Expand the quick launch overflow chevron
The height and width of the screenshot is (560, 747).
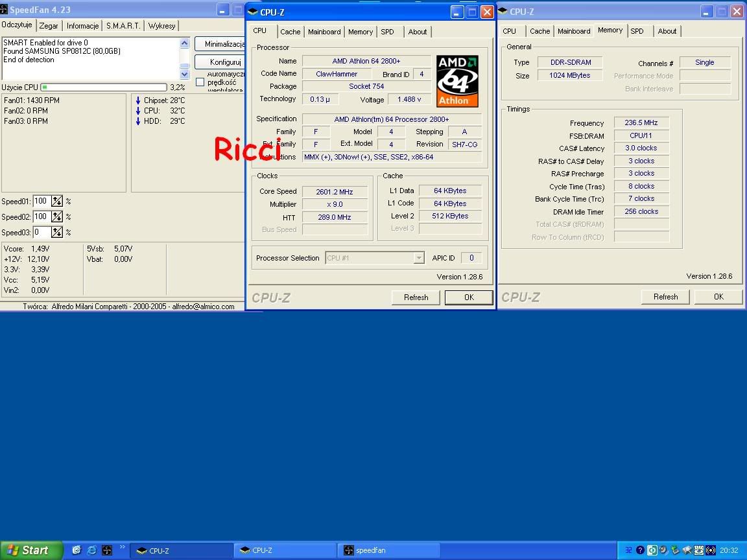pyautogui.click(x=123, y=547)
